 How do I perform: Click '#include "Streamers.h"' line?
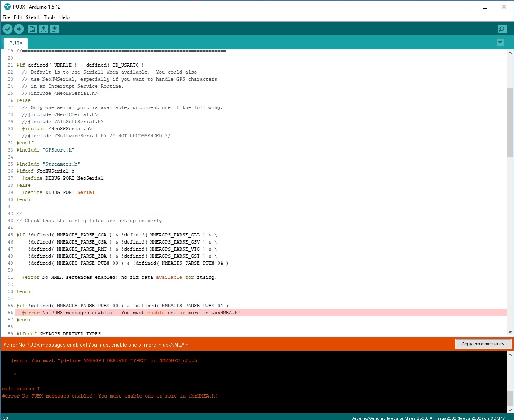(48, 164)
